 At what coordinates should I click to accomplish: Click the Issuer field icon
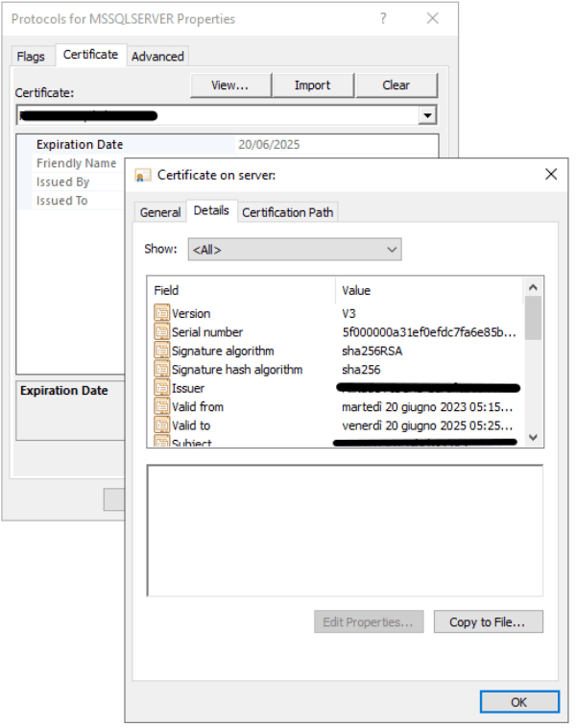(161, 388)
